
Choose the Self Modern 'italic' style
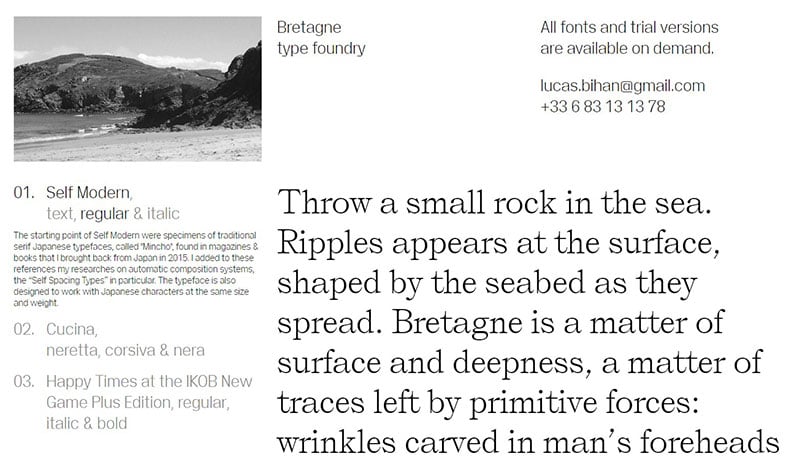pos(163,214)
